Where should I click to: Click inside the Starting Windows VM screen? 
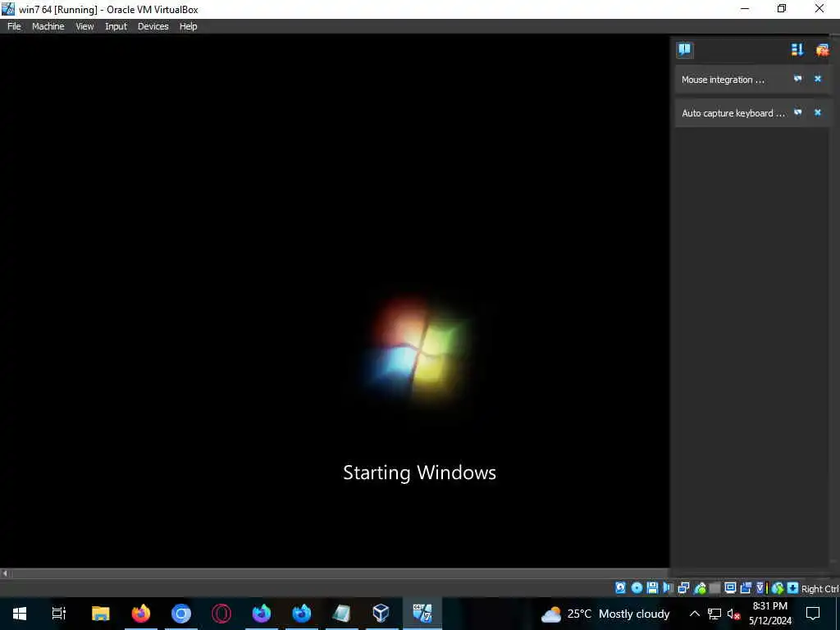335,301
